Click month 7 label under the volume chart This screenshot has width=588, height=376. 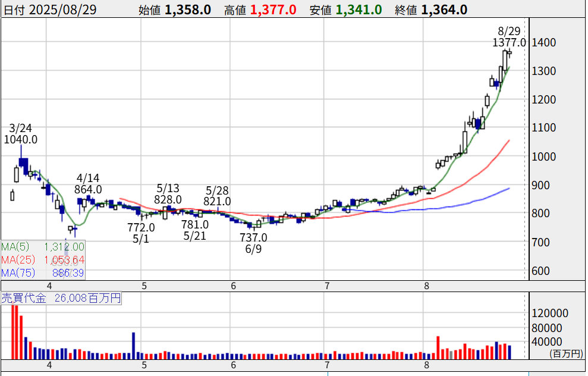(327, 365)
